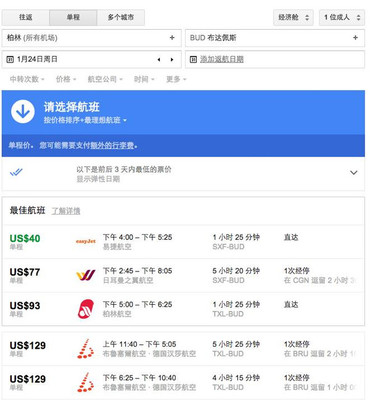Open the 经济舱 cabin class dropdown
This screenshot has width=370, height=400.
[294, 17]
